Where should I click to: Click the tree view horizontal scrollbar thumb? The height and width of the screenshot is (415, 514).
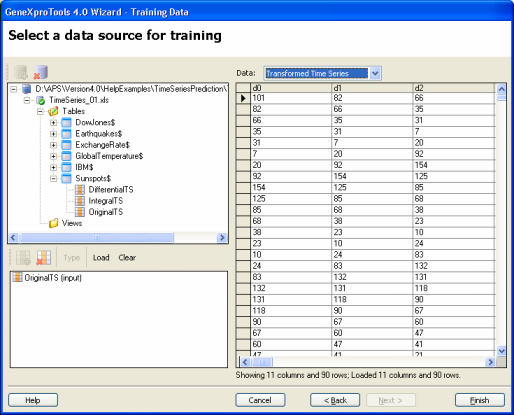96,238
